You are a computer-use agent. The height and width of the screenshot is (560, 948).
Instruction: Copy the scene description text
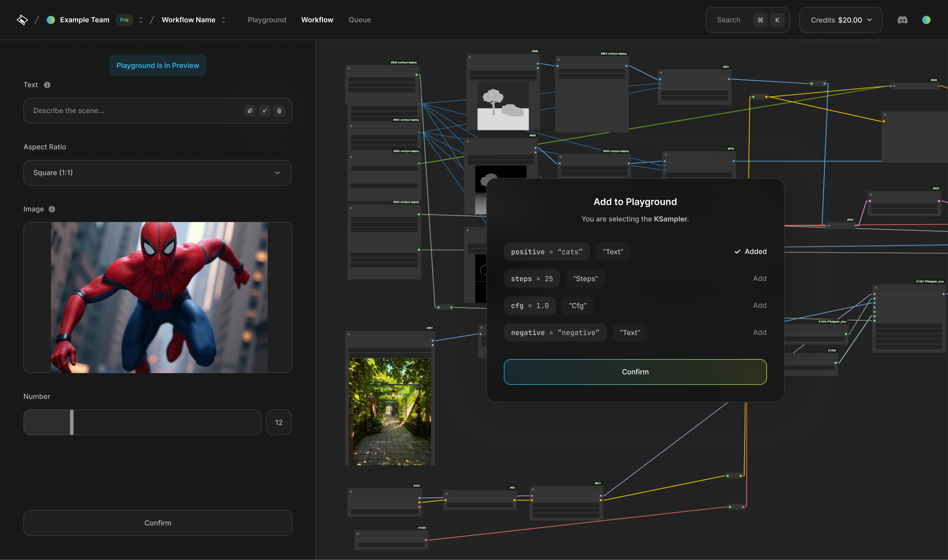pos(250,111)
